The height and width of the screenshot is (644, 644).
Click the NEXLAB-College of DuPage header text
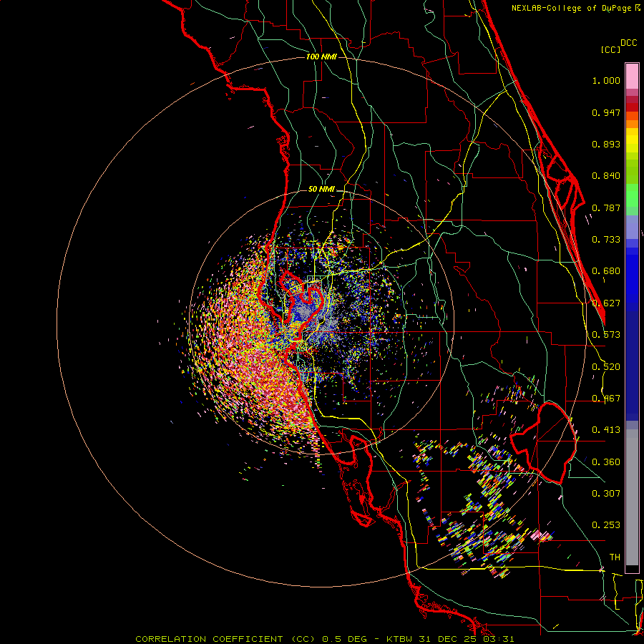[576, 7]
